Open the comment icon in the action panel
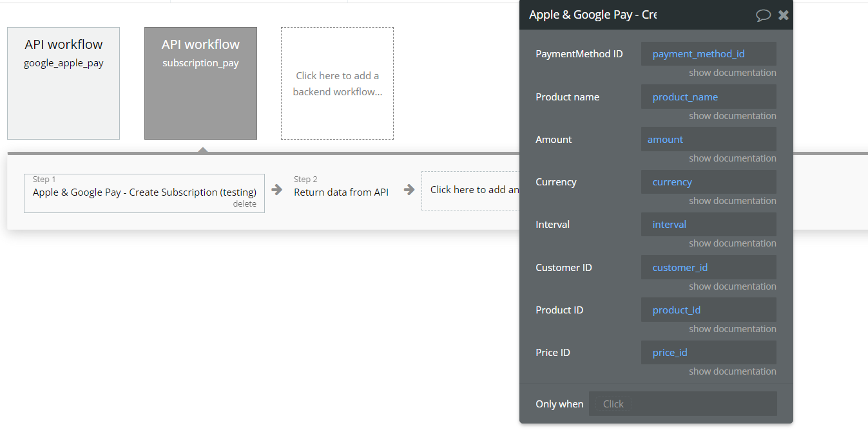The image size is (868, 448). pyautogui.click(x=763, y=15)
